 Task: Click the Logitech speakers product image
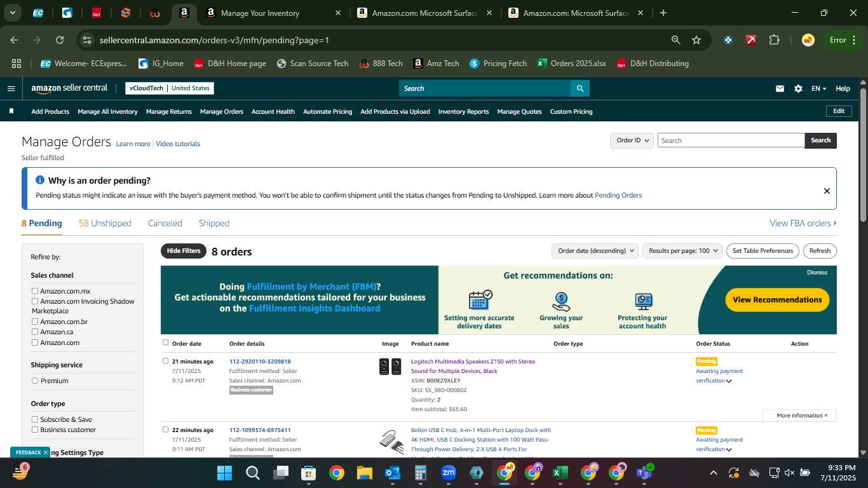tap(390, 367)
